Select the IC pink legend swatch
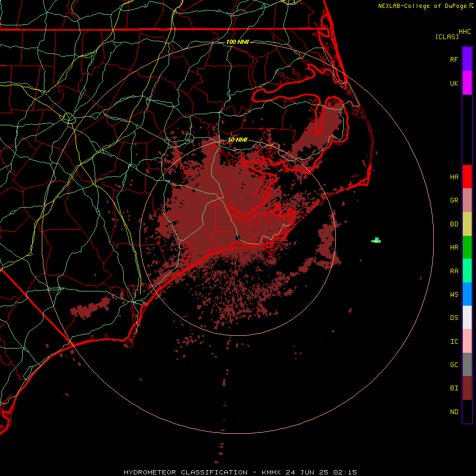476x476 pixels. tap(467, 341)
